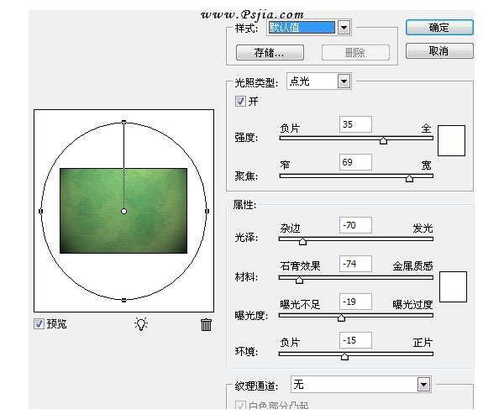
Task: Click the 聚焦 focus slider handle
Action: coord(409,177)
